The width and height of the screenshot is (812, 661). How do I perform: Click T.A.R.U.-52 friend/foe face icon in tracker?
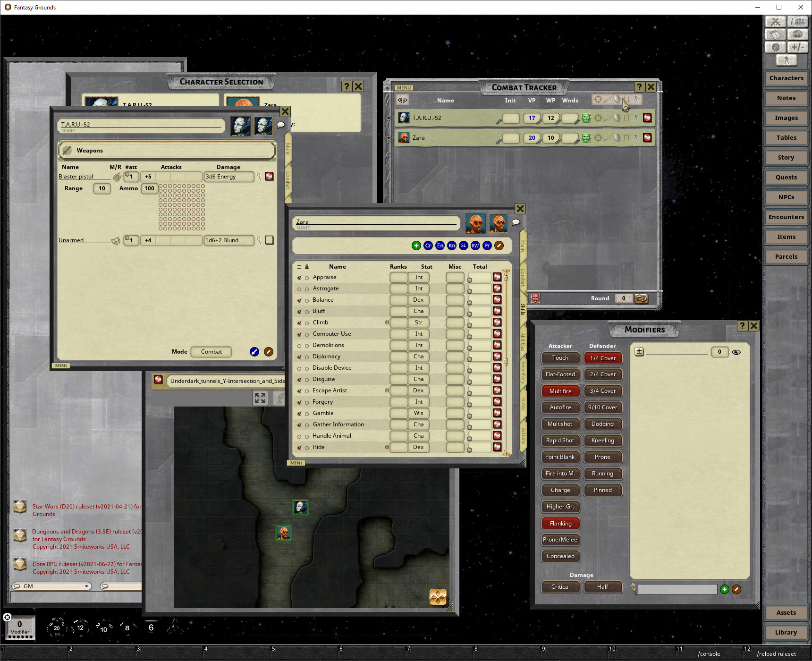586,118
